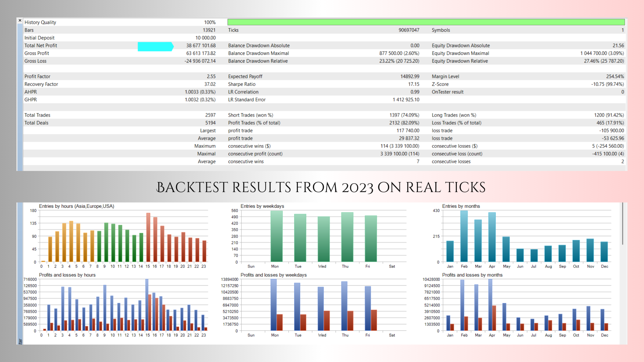This screenshot has height=362, width=644.
Task: Click the hour 15 bar in entries chart
Action: pyautogui.click(x=148, y=237)
